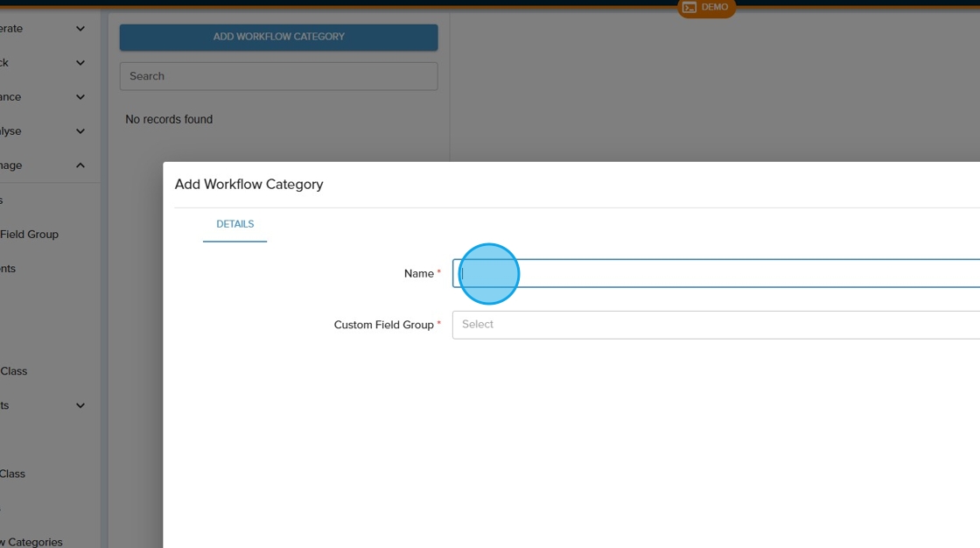Go to the Categories sidebar item
980x548 pixels.
pos(33,542)
